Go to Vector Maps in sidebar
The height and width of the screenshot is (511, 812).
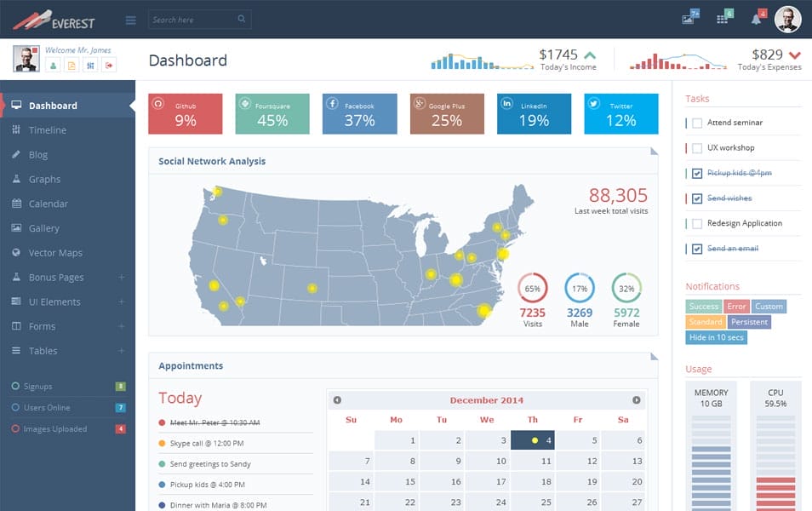[x=55, y=253]
